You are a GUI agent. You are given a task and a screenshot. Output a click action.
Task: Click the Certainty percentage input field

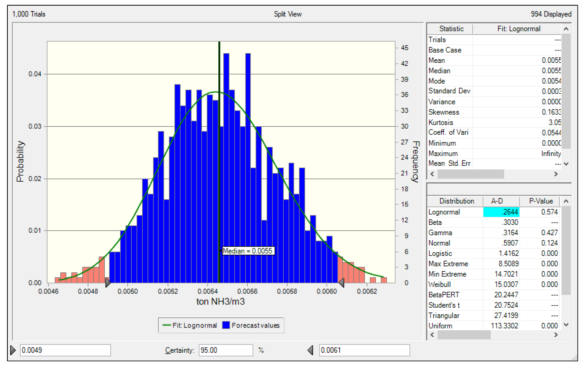pyautogui.click(x=226, y=350)
